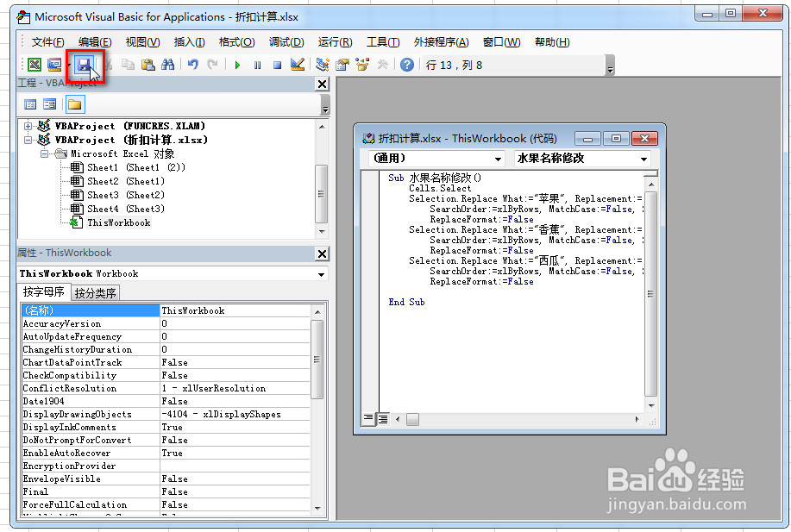Expand VBAProject (FUNCRES.XLAM) node
This screenshot has width=791, height=532.
[28, 126]
